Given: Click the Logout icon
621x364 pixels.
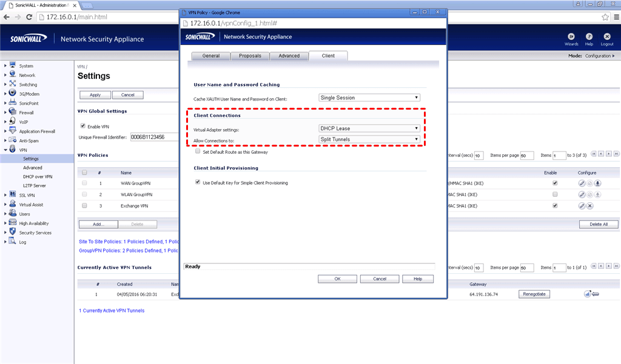Looking at the screenshot, I should (x=607, y=37).
